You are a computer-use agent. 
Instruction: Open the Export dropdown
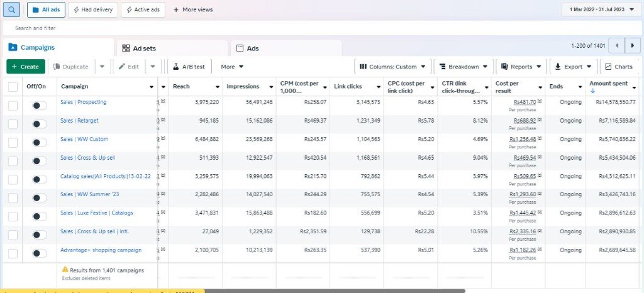point(574,67)
